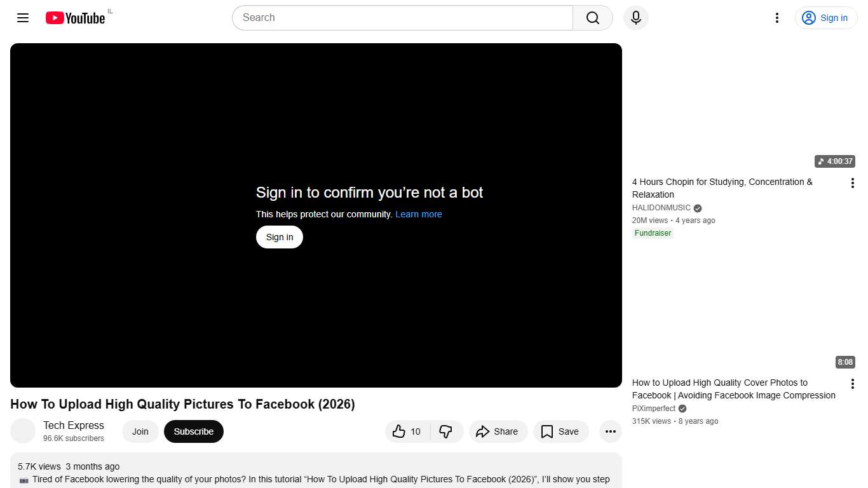Image resolution: width=868 pixels, height=488 pixels.
Task: Open options menu for the PiXimperfect video
Action: point(853,383)
